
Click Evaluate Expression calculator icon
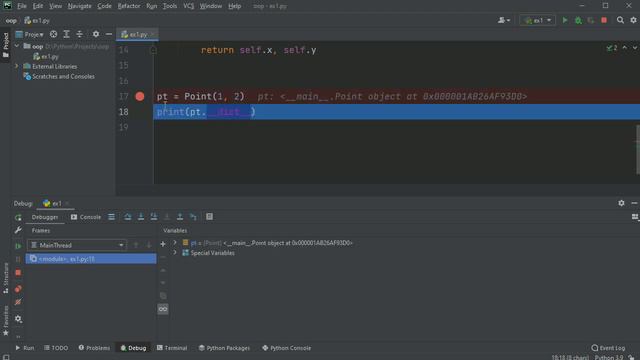click(x=209, y=217)
